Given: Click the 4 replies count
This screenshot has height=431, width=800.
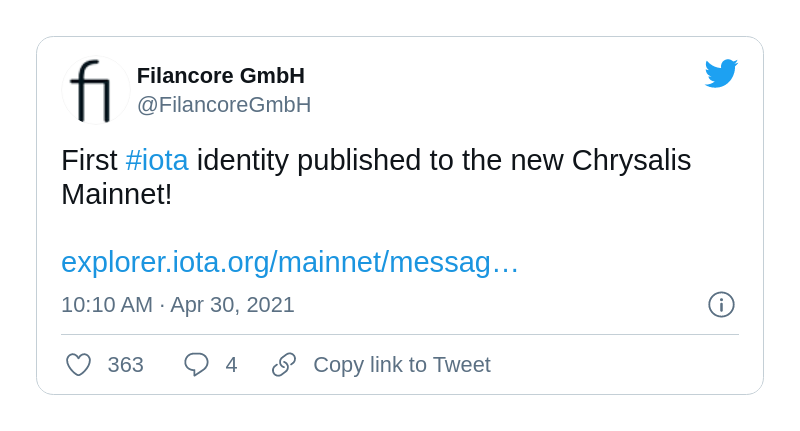Looking at the screenshot, I should 231,365.
